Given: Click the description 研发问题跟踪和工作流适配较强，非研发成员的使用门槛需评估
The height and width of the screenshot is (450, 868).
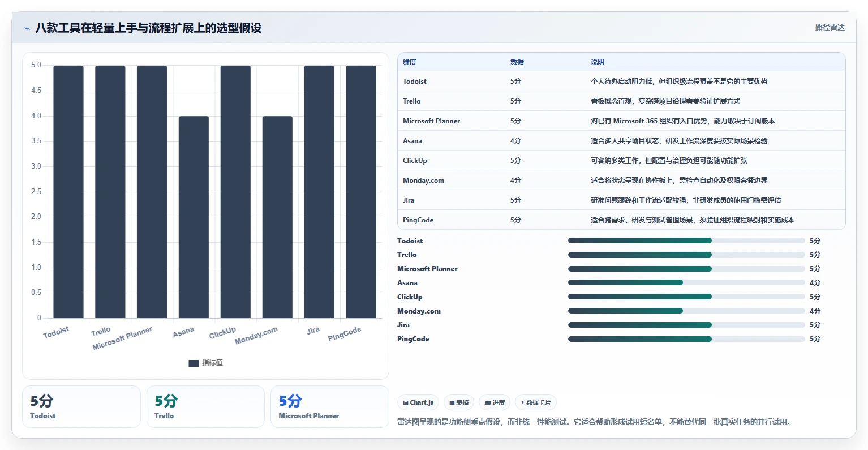Looking at the screenshot, I should click(686, 200).
